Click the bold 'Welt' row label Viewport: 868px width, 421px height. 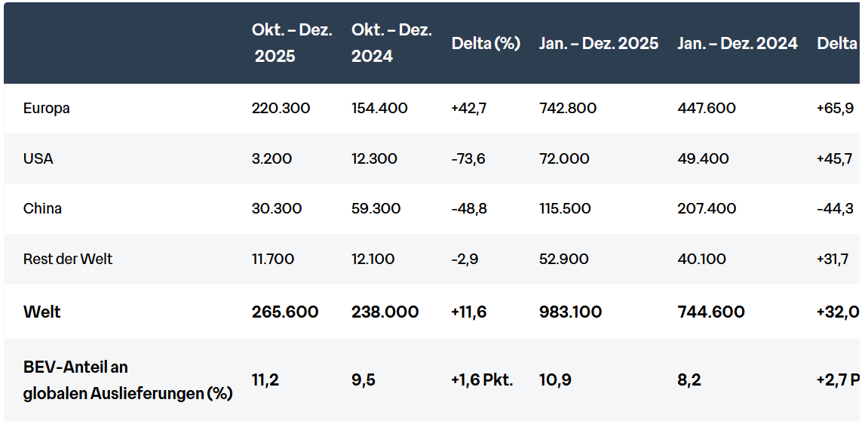click(42, 312)
